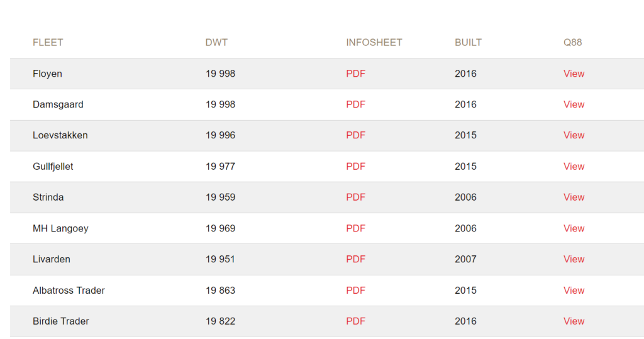
Task: View the Q88 for Damsgaard
Action: [574, 104]
